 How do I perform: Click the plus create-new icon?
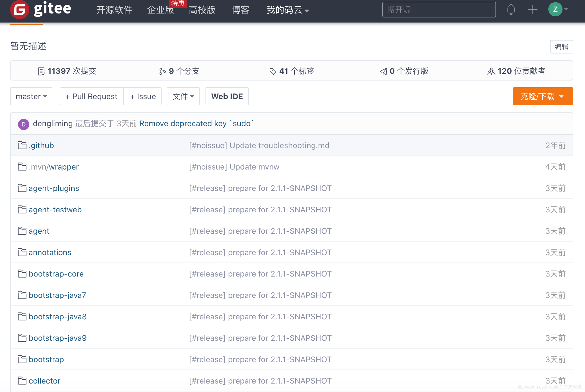click(x=532, y=10)
